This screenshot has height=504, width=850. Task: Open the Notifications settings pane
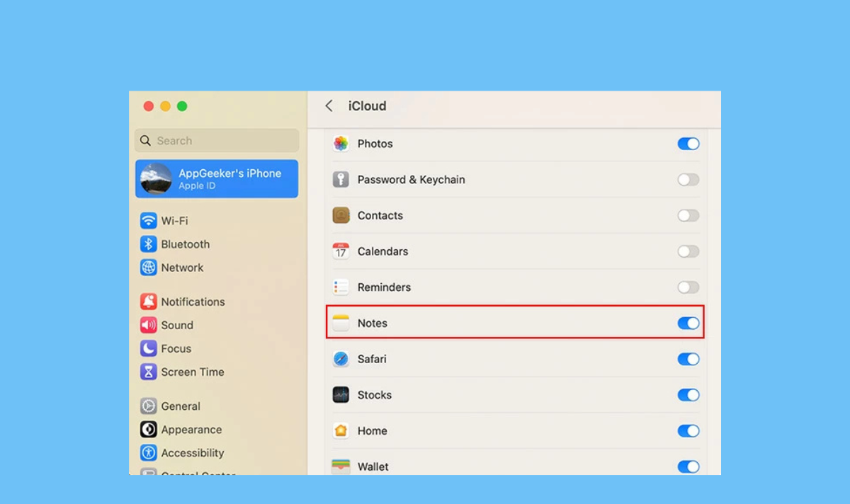pyautogui.click(x=193, y=302)
